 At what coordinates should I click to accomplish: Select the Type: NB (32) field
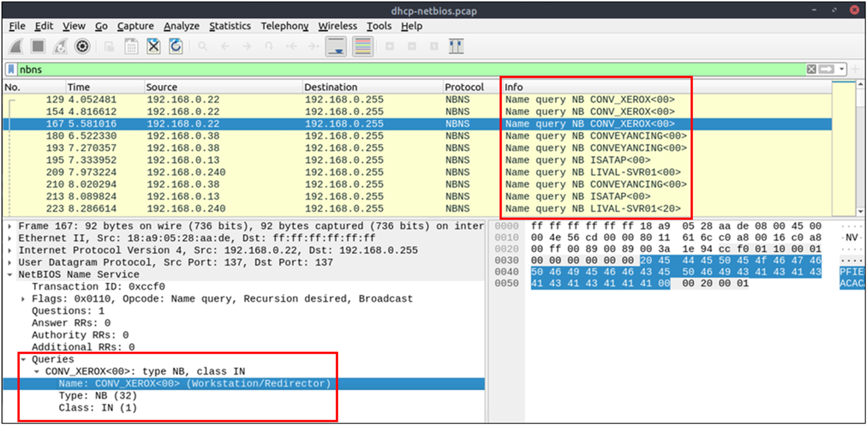[x=98, y=396]
